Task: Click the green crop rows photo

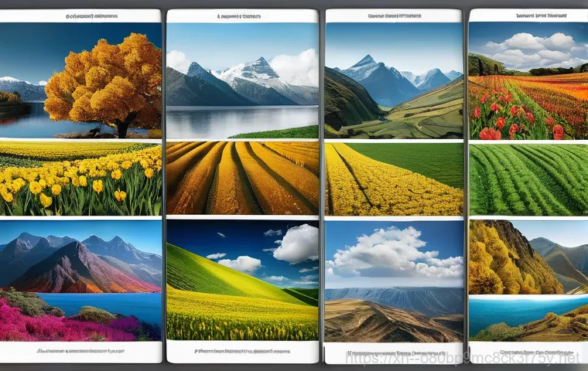Action: coord(528,178)
